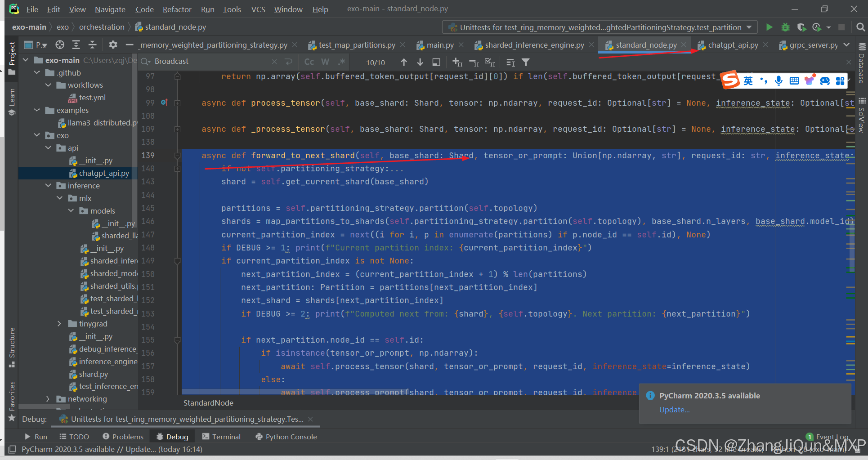
Task: Open the Terminal tool window
Action: pyautogui.click(x=221, y=437)
